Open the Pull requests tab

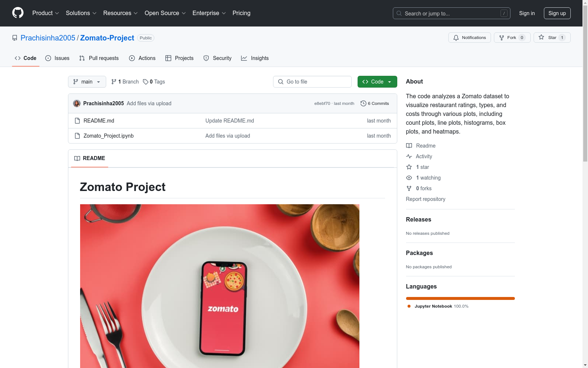pyautogui.click(x=99, y=58)
